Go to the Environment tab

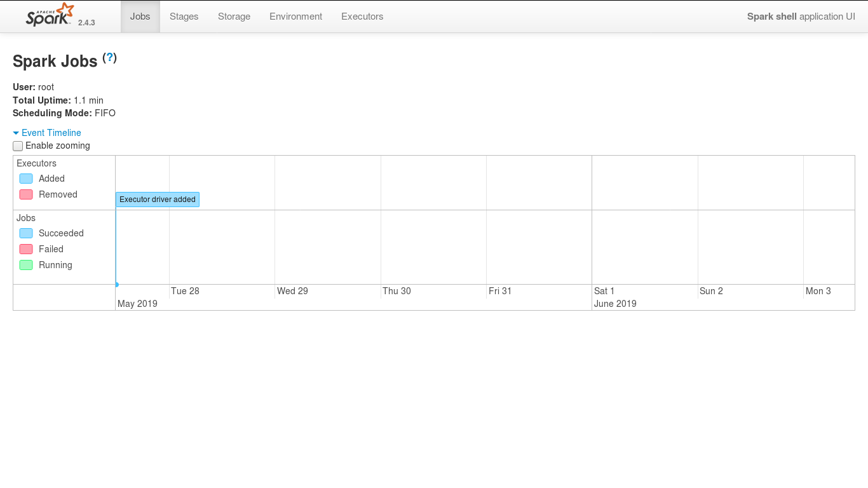tap(295, 17)
